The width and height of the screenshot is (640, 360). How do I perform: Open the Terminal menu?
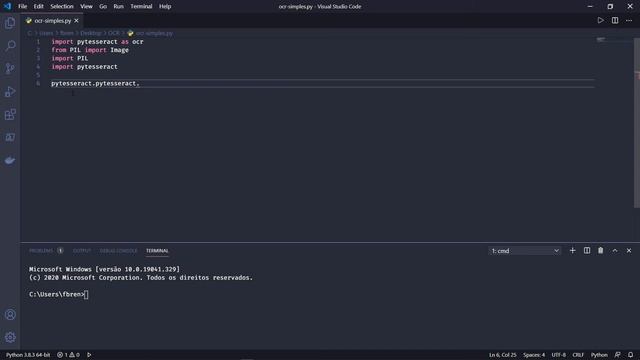click(141, 6)
